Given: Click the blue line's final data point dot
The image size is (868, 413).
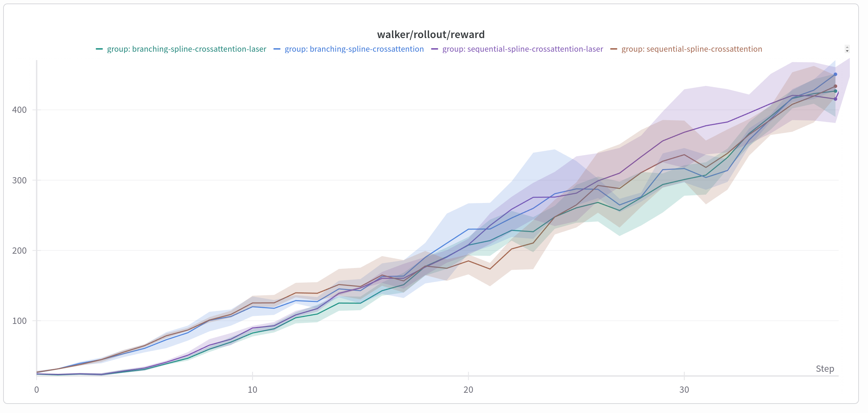Looking at the screenshot, I should 835,74.
